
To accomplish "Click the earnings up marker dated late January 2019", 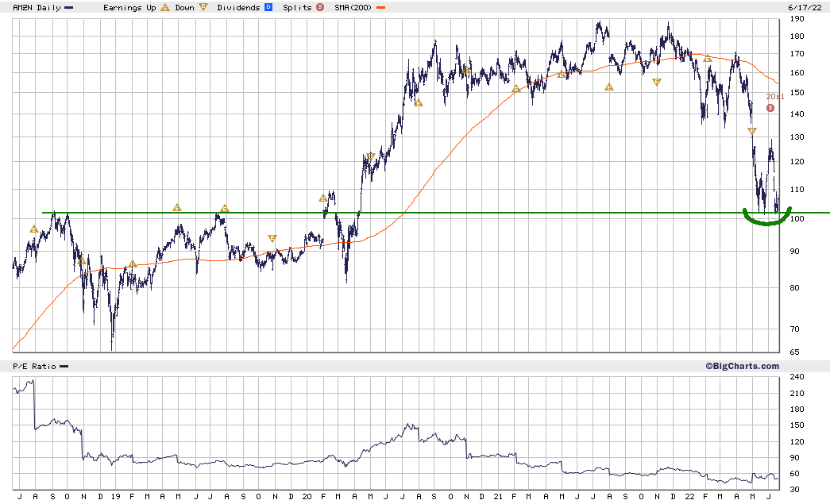I will (x=133, y=264).
